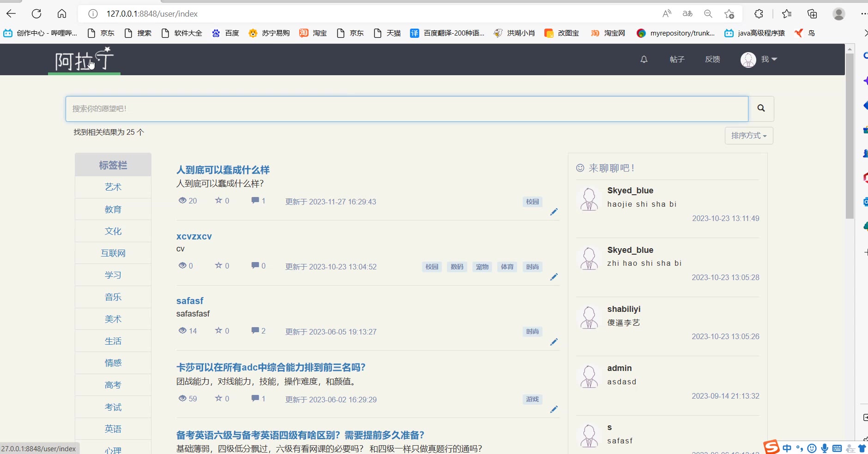Click Sogou input method S icon
The height and width of the screenshot is (454, 868).
(771, 447)
